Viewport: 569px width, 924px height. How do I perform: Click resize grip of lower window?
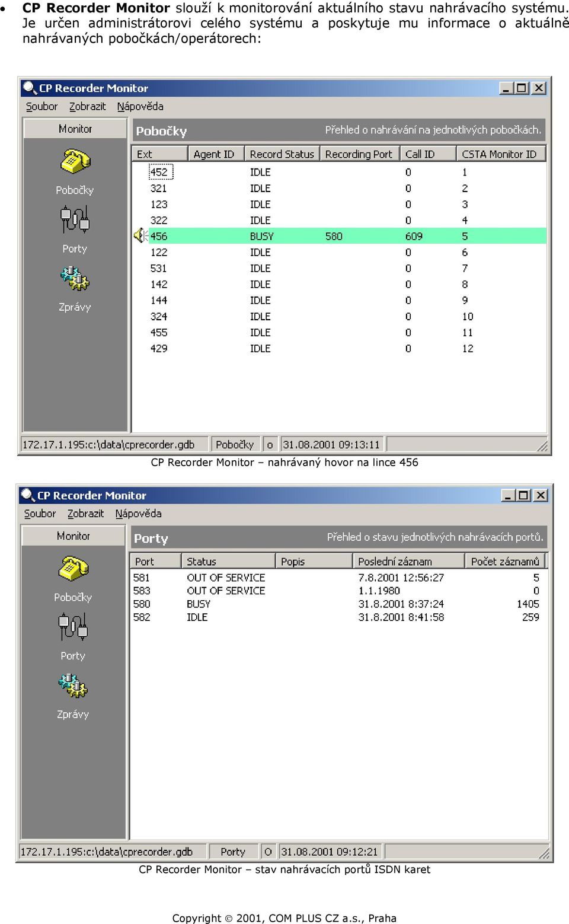pyautogui.click(x=544, y=853)
